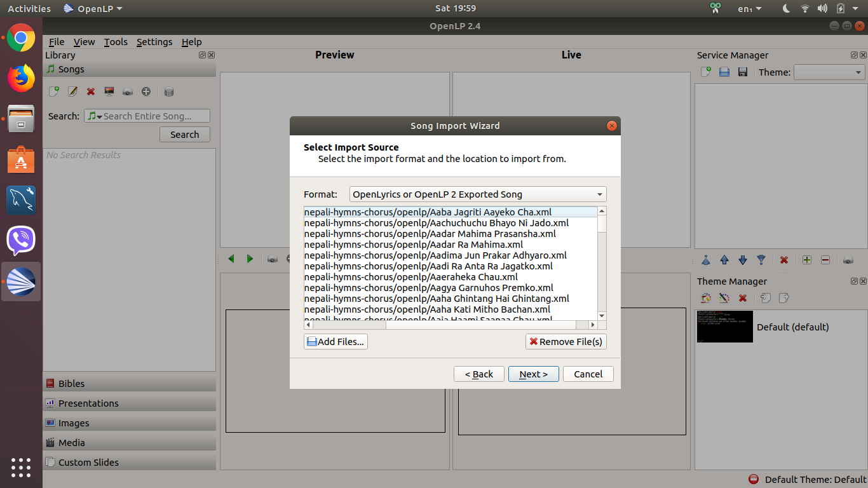868x488 pixels.
Task: Open the File menu
Action: tap(57, 41)
